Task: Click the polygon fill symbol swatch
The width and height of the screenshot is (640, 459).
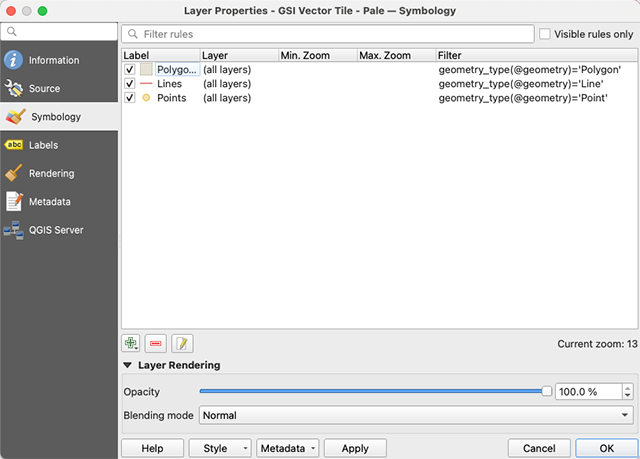Action: (x=146, y=69)
